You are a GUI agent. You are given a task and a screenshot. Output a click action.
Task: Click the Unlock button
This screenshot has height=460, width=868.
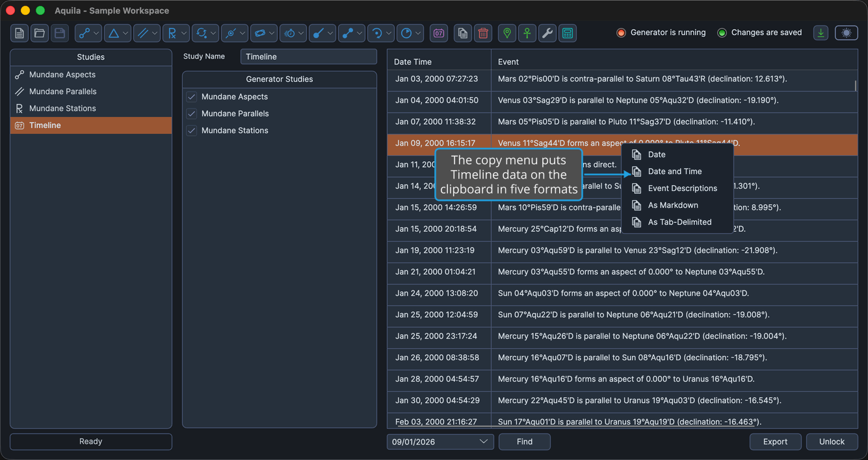point(832,442)
